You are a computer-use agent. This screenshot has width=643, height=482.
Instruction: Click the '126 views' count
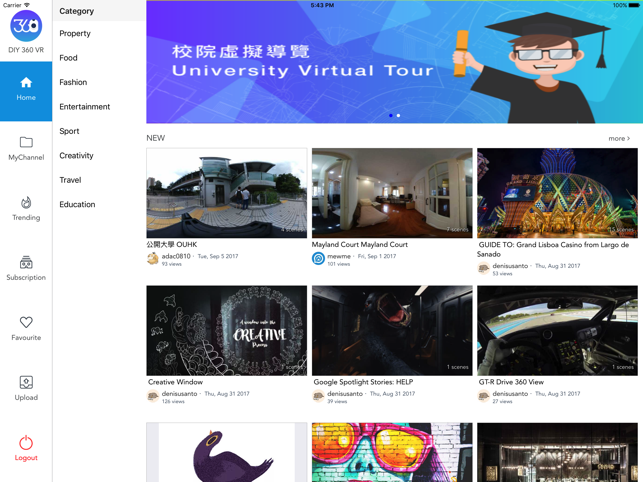click(173, 402)
